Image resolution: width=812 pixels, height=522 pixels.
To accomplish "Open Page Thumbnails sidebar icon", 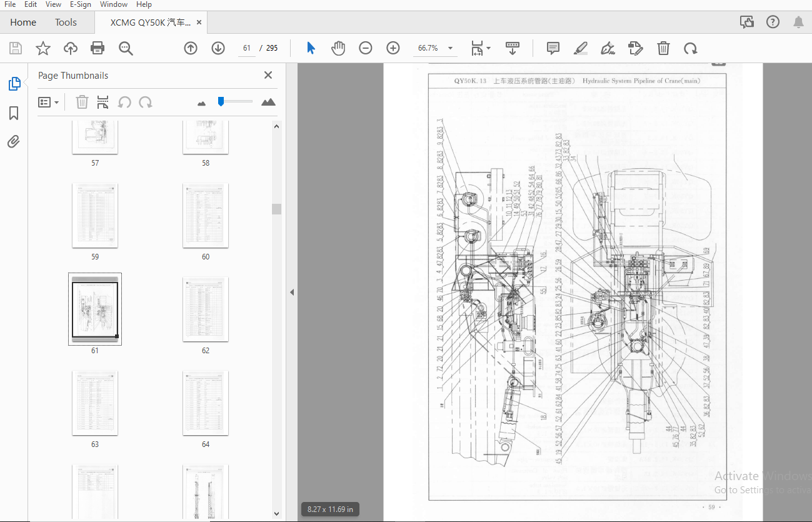I will coord(14,84).
